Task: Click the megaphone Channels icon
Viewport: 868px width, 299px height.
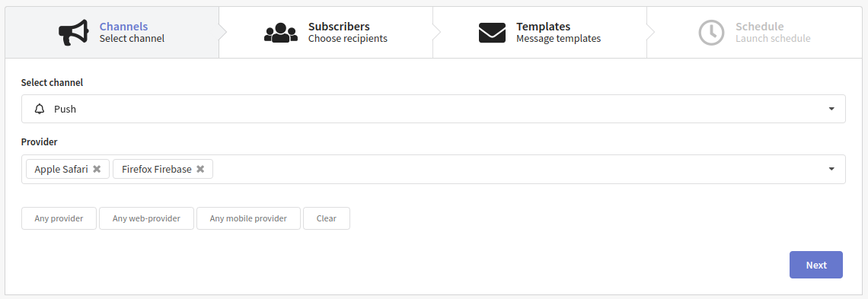Action: click(x=74, y=33)
